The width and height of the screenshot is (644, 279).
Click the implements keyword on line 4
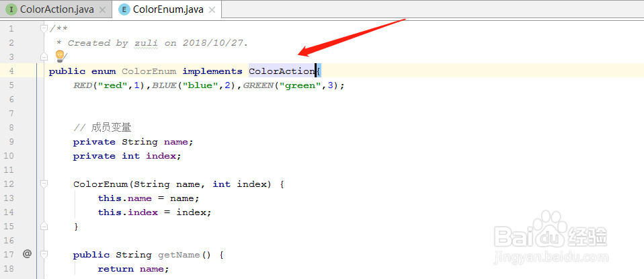click(212, 71)
